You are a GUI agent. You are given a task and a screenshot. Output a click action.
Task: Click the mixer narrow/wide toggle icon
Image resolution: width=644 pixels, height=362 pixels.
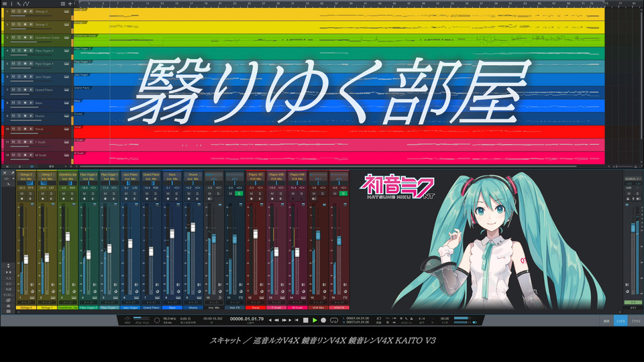pyautogui.click(x=8, y=272)
